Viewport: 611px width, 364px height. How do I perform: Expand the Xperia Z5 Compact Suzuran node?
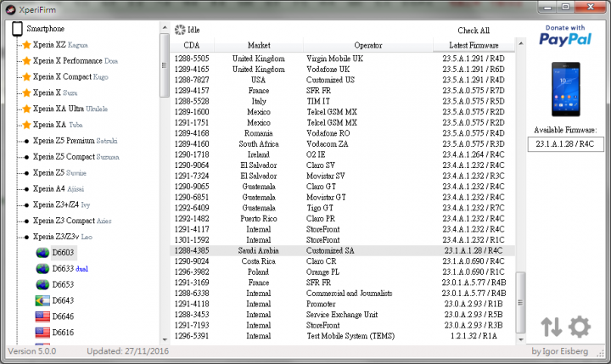click(x=26, y=157)
